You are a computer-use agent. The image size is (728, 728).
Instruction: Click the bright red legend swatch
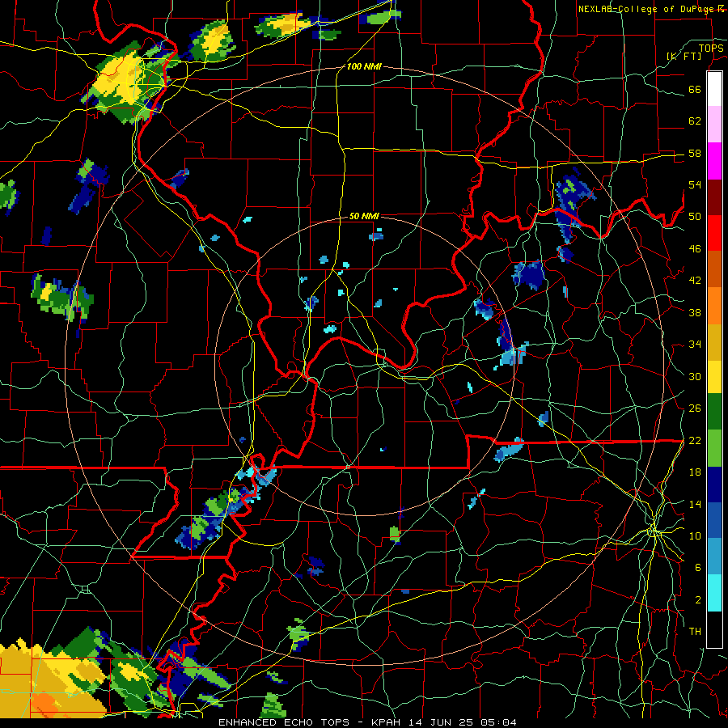coord(714,233)
